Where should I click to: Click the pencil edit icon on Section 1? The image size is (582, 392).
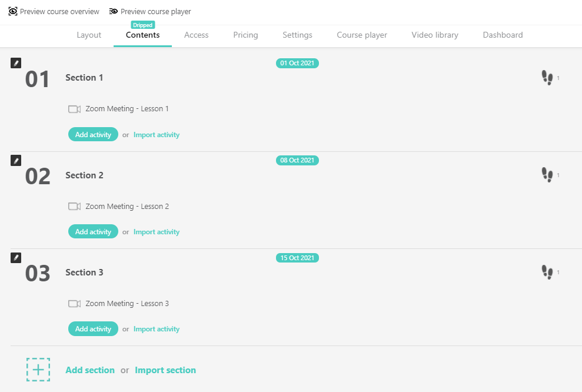point(16,62)
